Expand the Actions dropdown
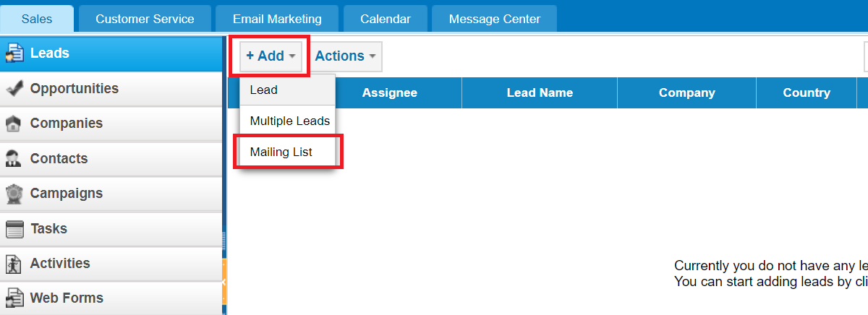 (346, 56)
